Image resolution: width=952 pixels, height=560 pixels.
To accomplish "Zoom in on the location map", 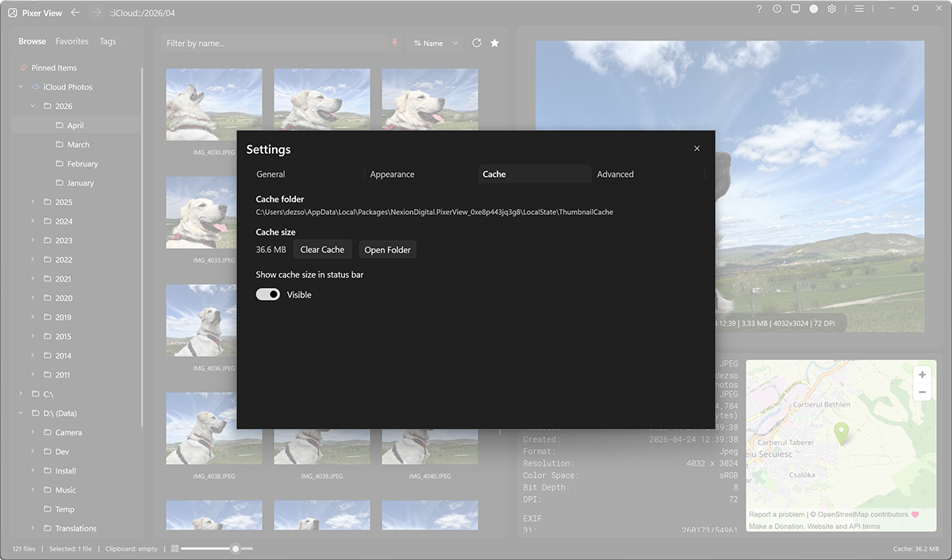I will point(921,374).
